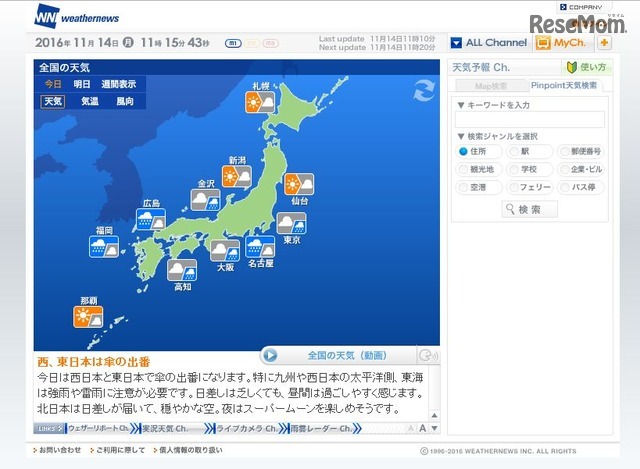The width and height of the screenshot is (640, 469).
Task: Select the m1 display mode pill
Action: [x=233, y=43]
